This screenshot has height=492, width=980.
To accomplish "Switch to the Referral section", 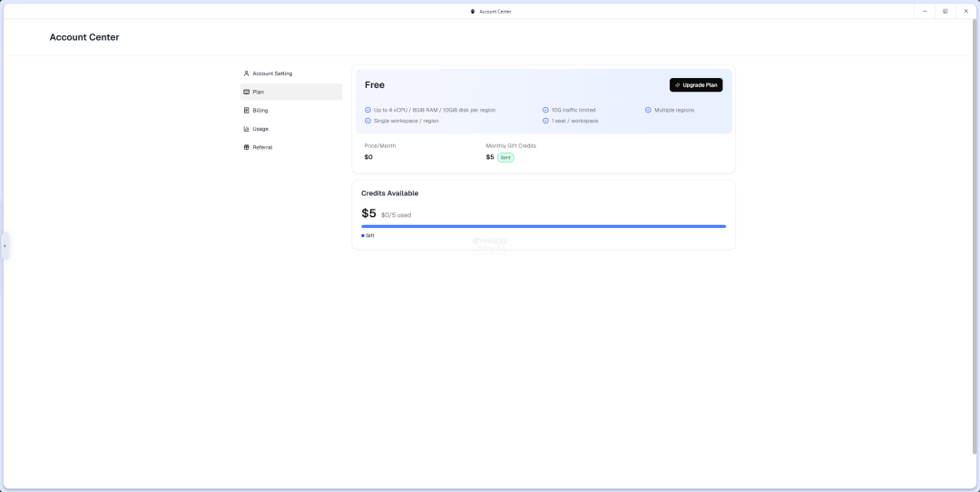I will [x=291, y=148].
